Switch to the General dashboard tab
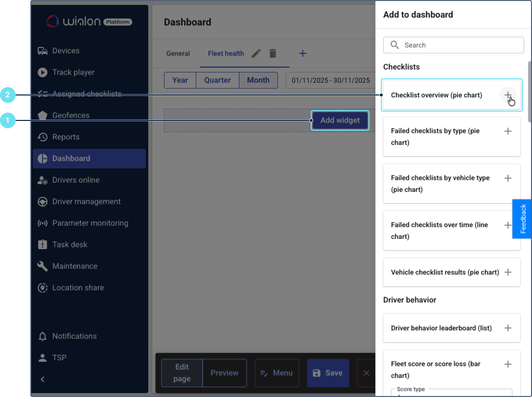 point(178,54)
